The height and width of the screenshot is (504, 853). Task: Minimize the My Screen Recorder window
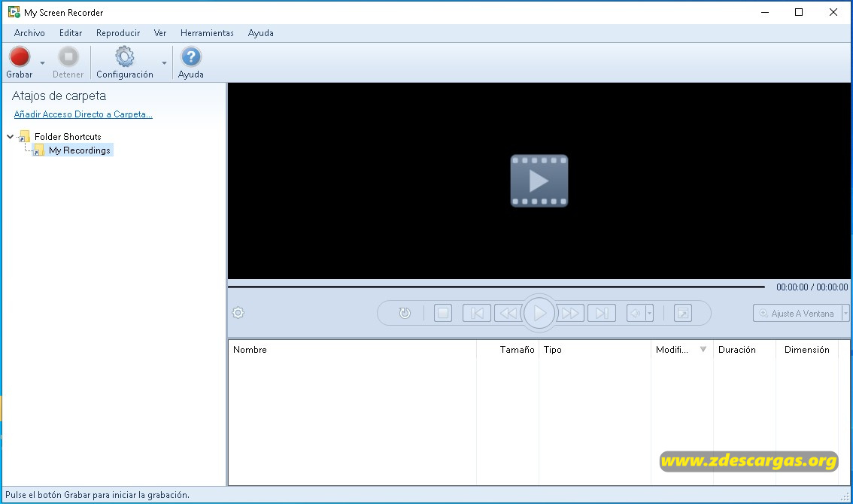[x=765, y=12]
